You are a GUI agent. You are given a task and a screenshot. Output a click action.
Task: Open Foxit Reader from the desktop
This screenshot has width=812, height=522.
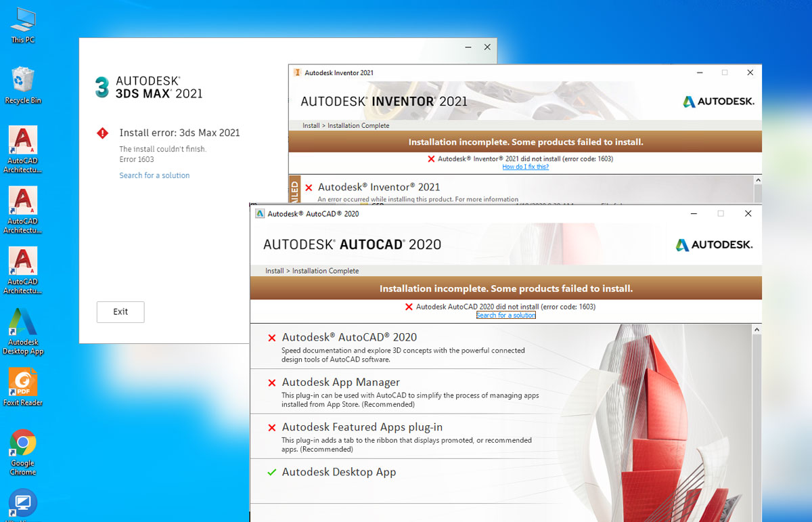(23, 383)
